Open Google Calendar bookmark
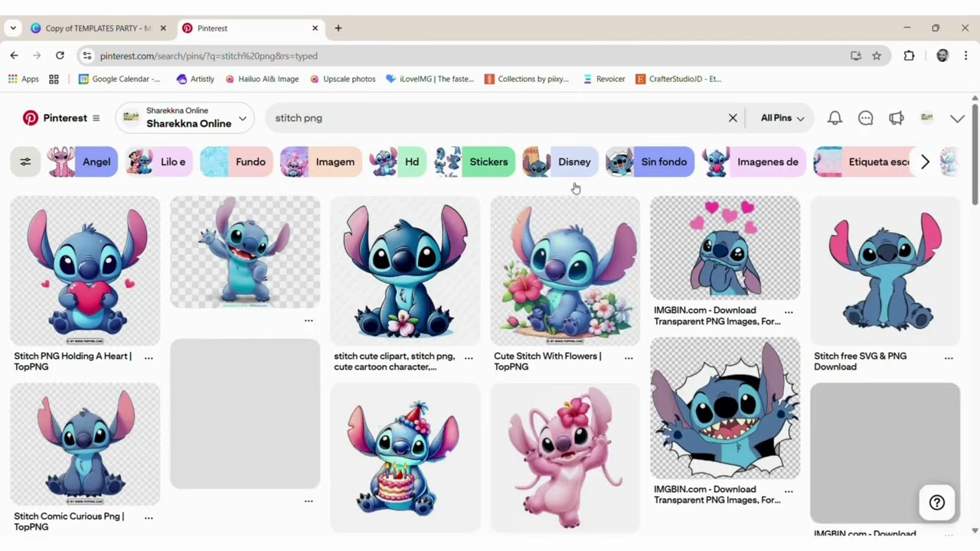Screen dimensions: 980x551 [119, 79]
